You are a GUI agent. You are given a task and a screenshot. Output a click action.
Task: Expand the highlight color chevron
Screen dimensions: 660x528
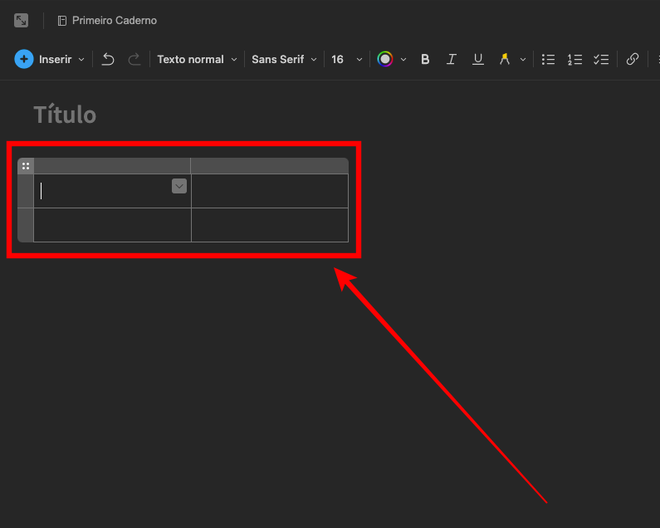[523, 59]
